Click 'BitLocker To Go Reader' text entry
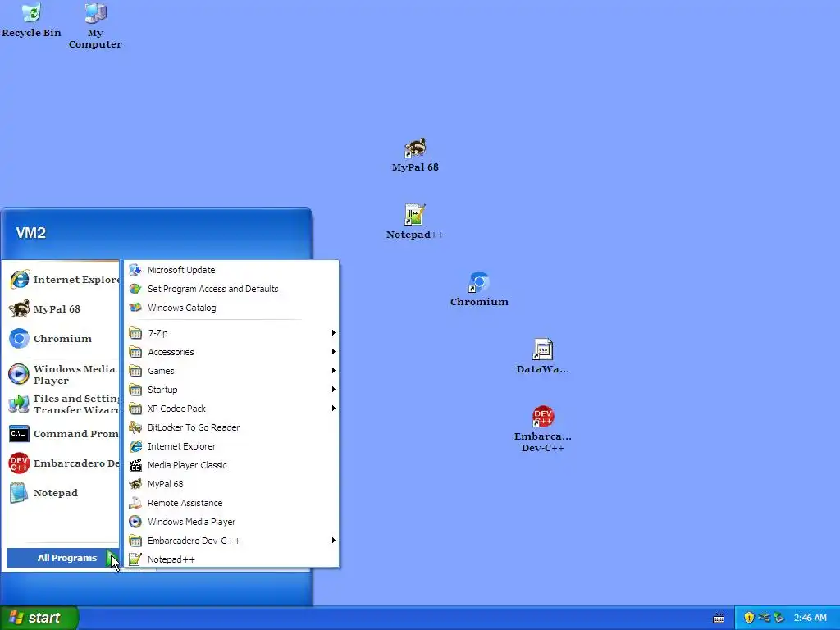The height and width of the screenshot is (630, 840). point(194,427)
